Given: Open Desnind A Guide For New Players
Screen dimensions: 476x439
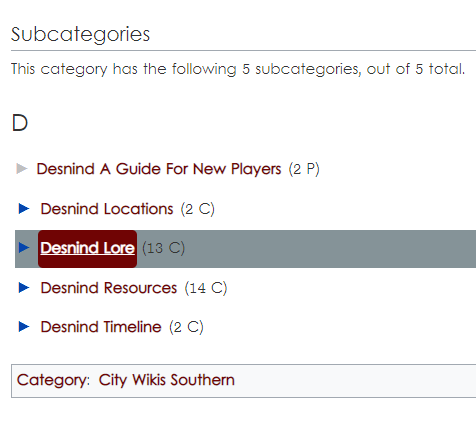Looking at the screenshot, I should 159,169.
